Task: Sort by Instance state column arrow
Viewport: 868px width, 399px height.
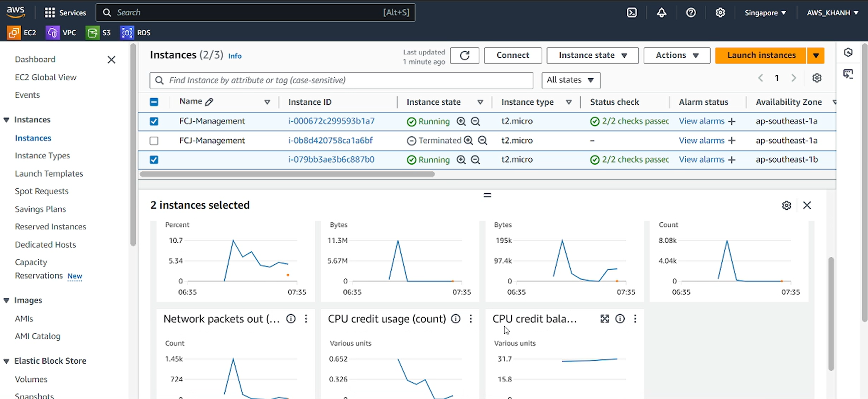Action: click(x=480, y=102)
